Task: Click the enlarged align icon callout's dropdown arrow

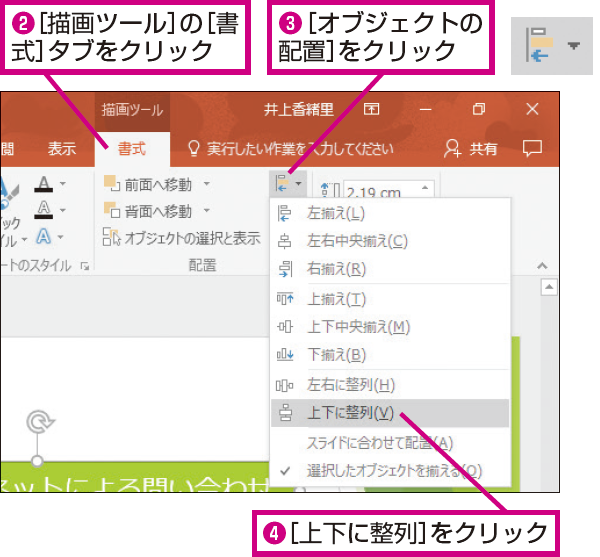Action: 573,46
